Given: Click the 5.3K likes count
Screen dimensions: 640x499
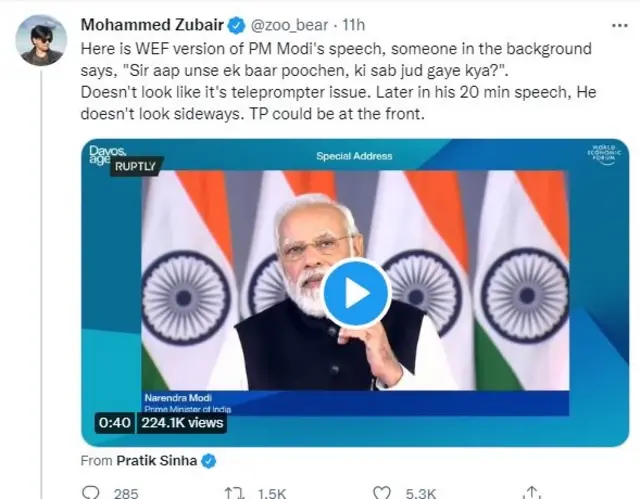Looking at the screenshot, I should pos(417,492).
